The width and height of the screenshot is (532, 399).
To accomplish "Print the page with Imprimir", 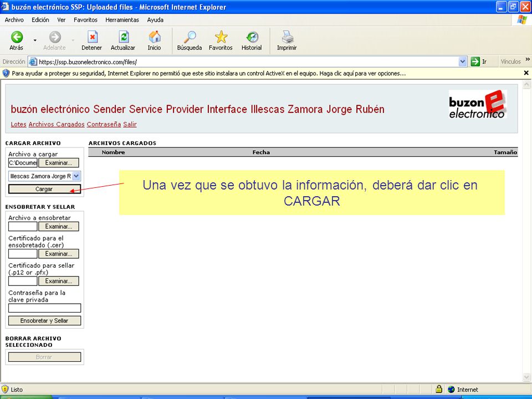I will (x=287, y=40).
